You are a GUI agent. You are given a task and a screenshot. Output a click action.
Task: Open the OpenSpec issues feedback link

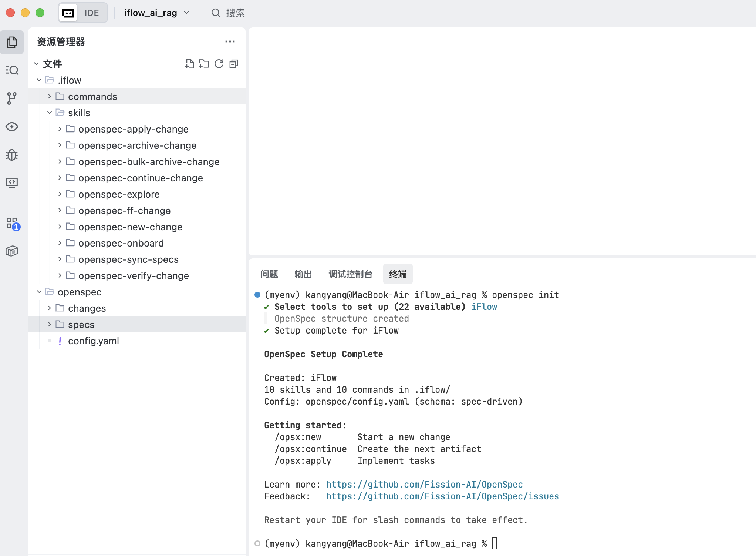click(x=442, y=496)
